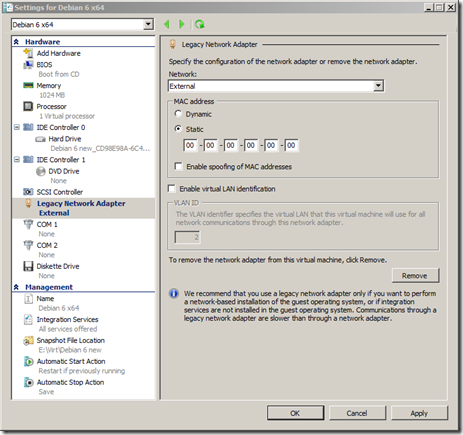Click 'Restart if previously running' text
463x435 pixels.
click(82, 371)
